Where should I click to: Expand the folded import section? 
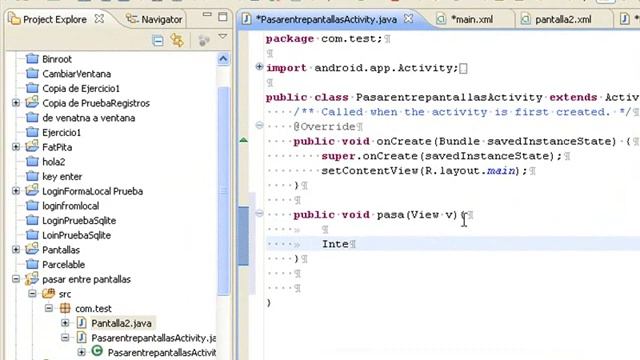[x=259, y=67]
